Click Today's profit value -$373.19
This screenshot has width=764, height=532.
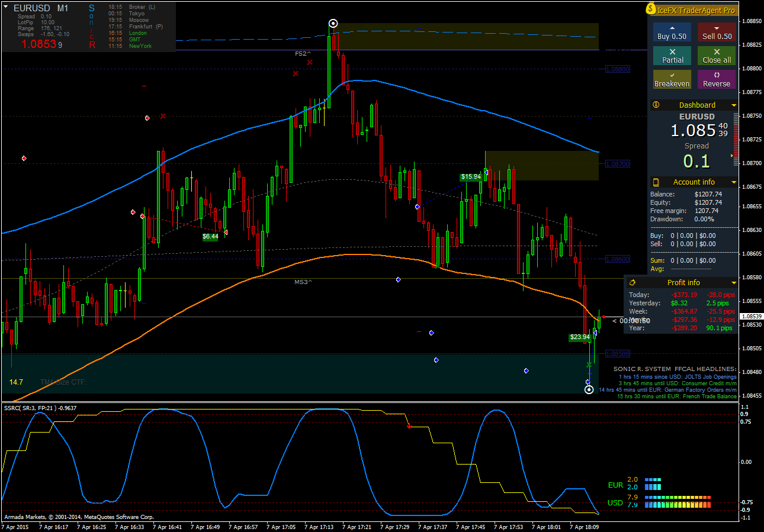[684, 295]
